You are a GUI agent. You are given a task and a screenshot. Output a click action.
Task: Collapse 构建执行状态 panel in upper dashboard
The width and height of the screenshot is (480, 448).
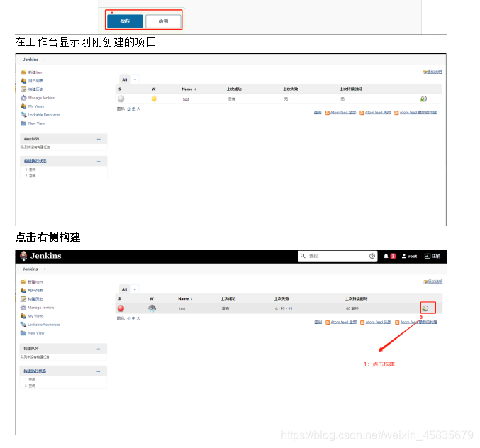(x=99, y=162)
